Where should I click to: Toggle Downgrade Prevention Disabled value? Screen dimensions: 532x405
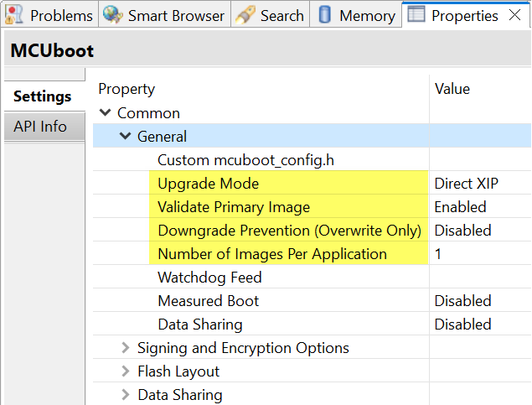coord(462,231)
